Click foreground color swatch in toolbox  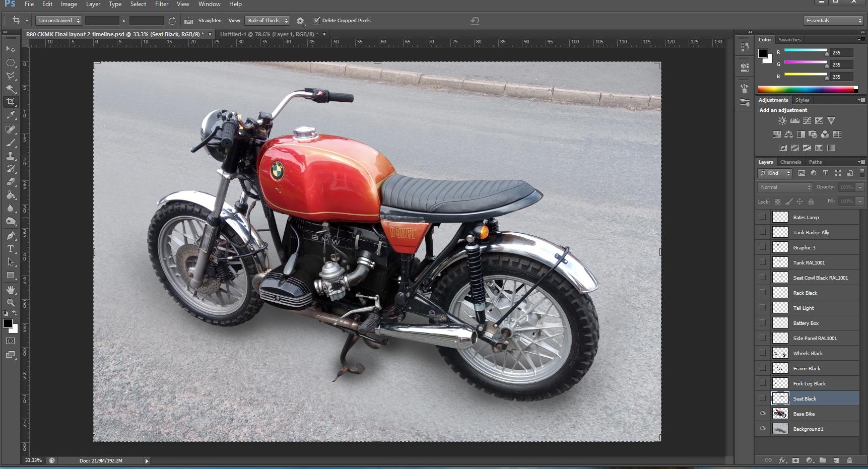click(x=8, y=323)
